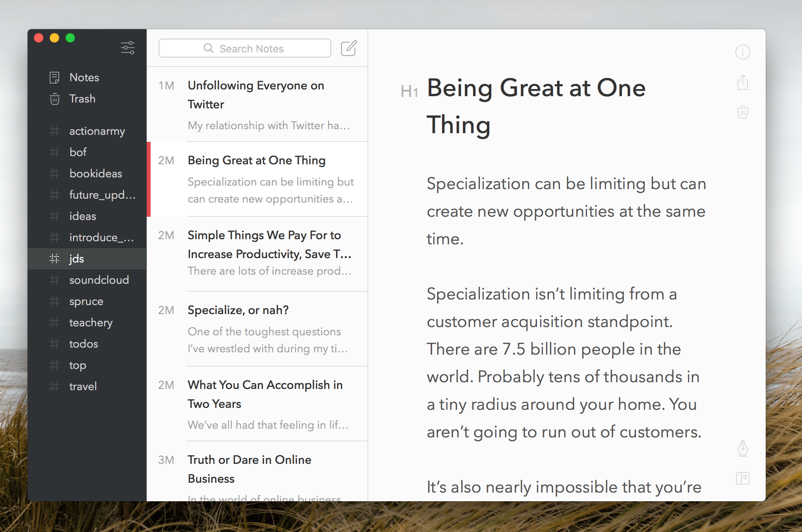Select the bookideas tag

point(95,173)
